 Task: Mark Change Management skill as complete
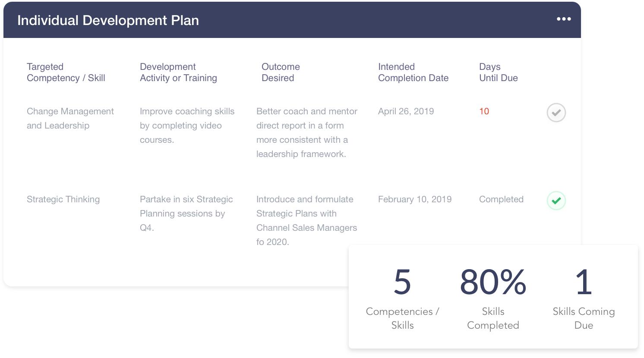(x=556, y=113)
